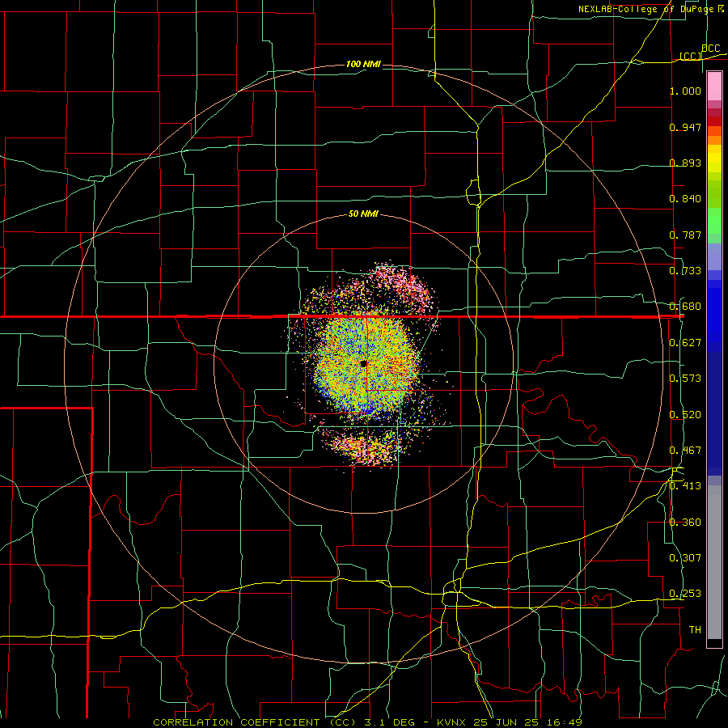Select the 0.360 legend value

point(685,523)
